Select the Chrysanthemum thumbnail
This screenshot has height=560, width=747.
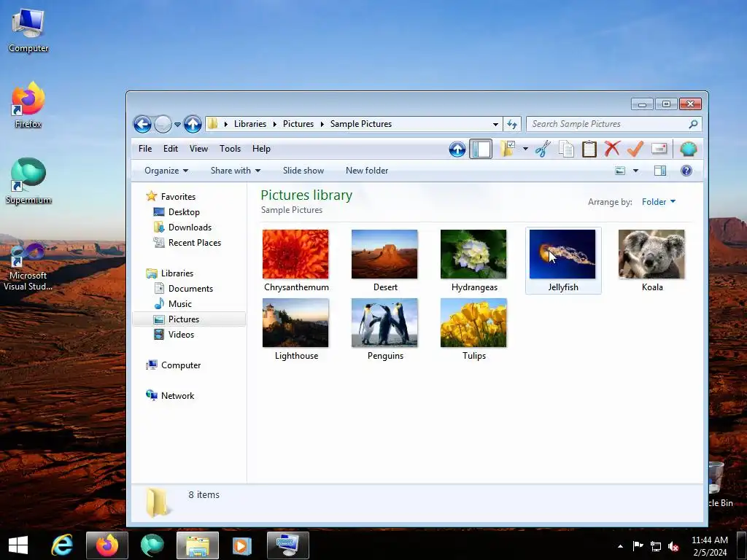[295, 254]
